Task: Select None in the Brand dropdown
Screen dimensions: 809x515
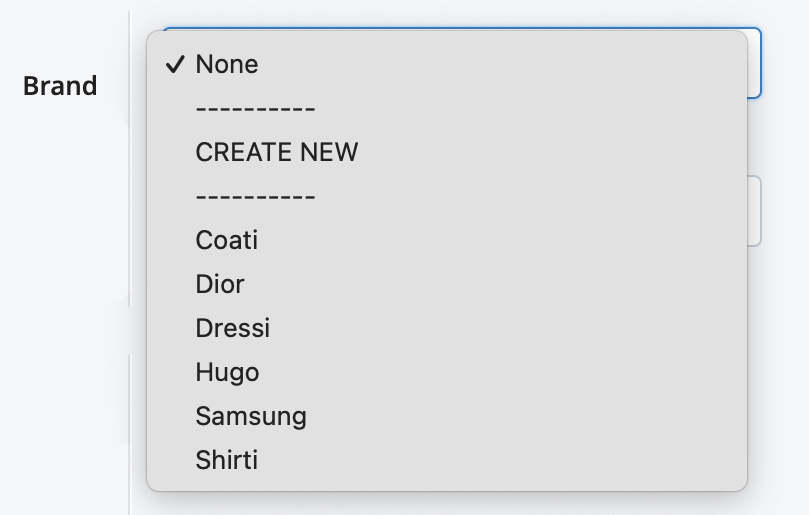Action: click(447, 65)
